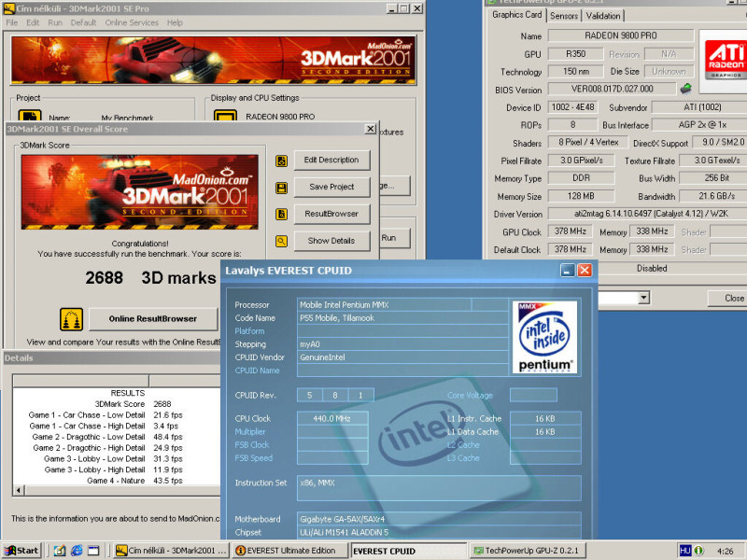Open the Online Services menu
Screen dimensions: 747x560
click(x=132, y=22)
